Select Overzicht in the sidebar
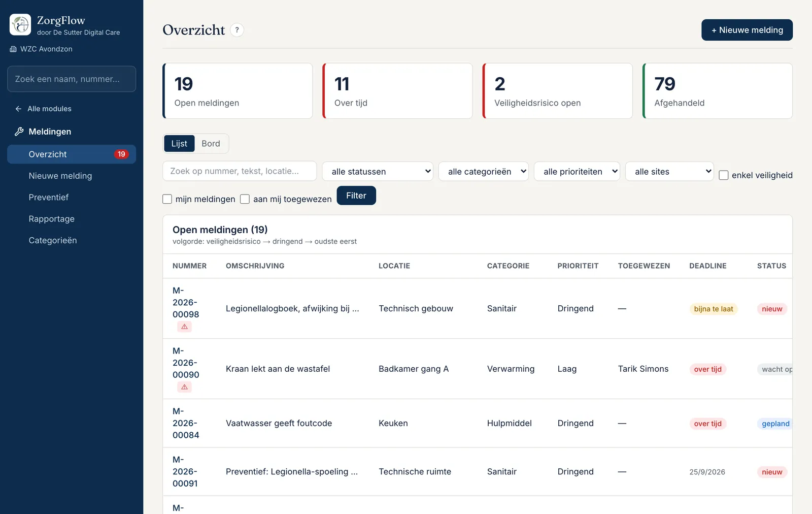 coord(72,154)
